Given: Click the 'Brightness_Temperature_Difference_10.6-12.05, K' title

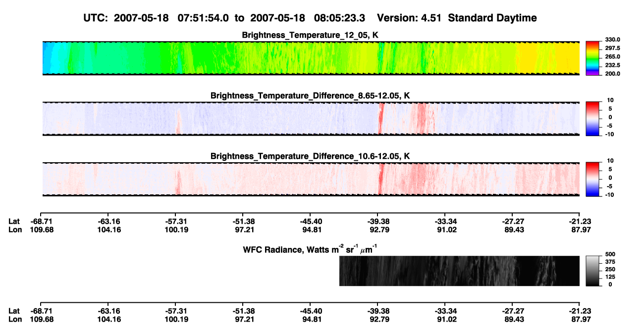Looking at the screenshot, I should click(x=310, y=156).
